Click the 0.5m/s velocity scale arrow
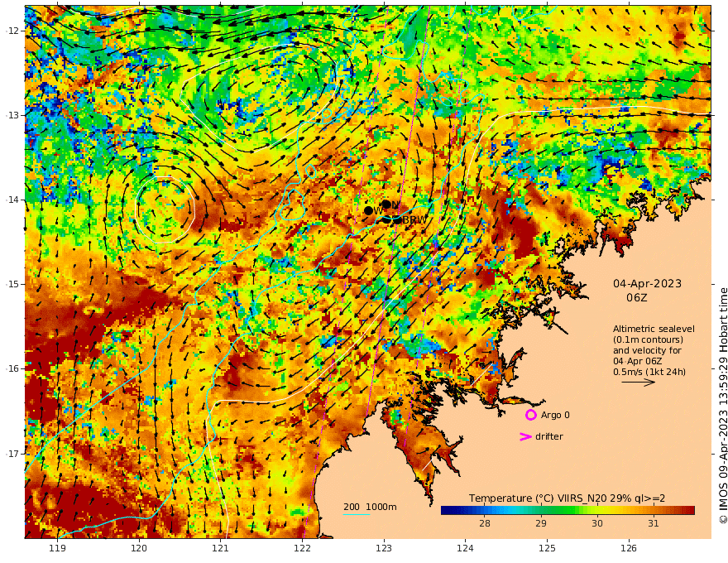The image size is (728, 563). 639,383
